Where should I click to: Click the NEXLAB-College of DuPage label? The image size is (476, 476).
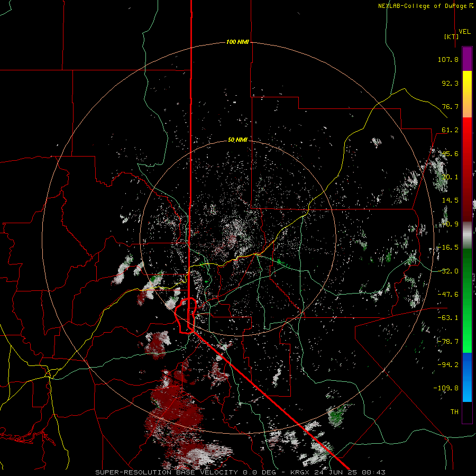coord(422,6)
